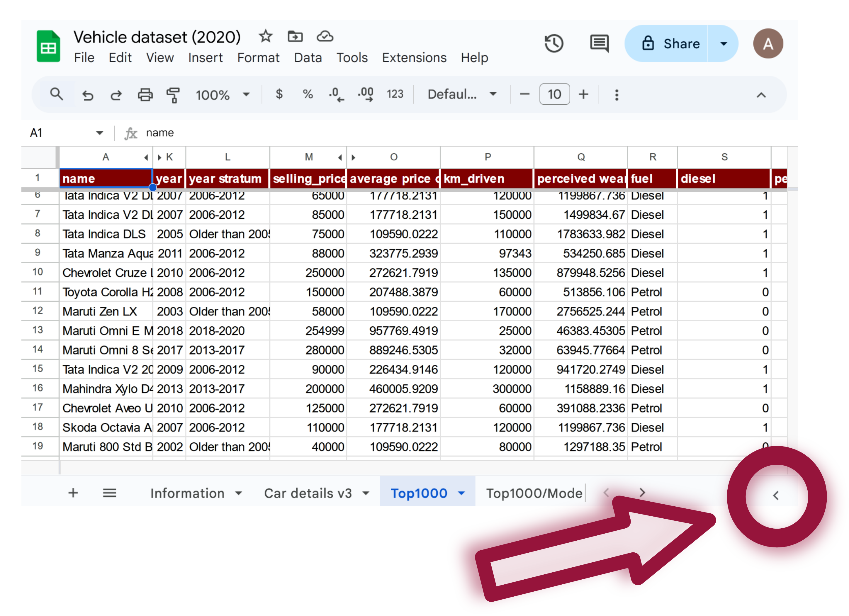Add a new sheet
849x616 pixels.
click(73, 493)
